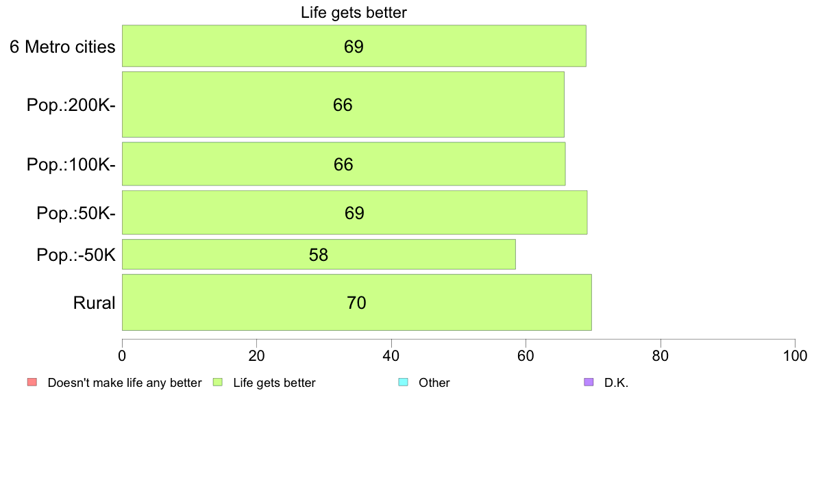Click the 60 tick label on x-axis
This screenshot has width=814, height=504.
[x=526, y=356]
